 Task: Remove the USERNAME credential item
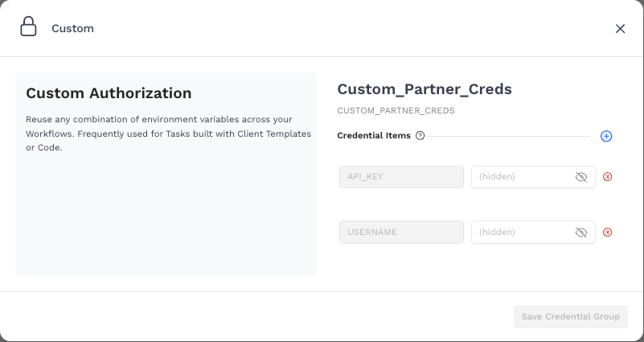[x=607, y=233]
